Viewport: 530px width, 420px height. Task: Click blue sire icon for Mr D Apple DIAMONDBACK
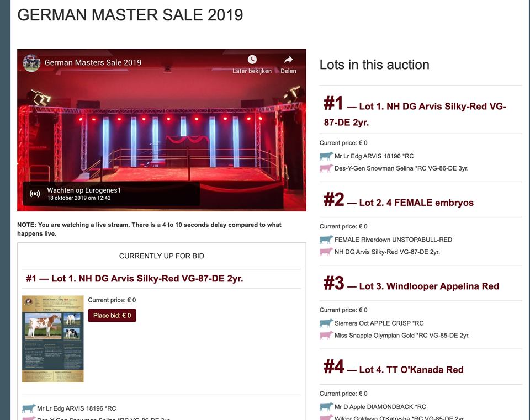pos(326,407)
